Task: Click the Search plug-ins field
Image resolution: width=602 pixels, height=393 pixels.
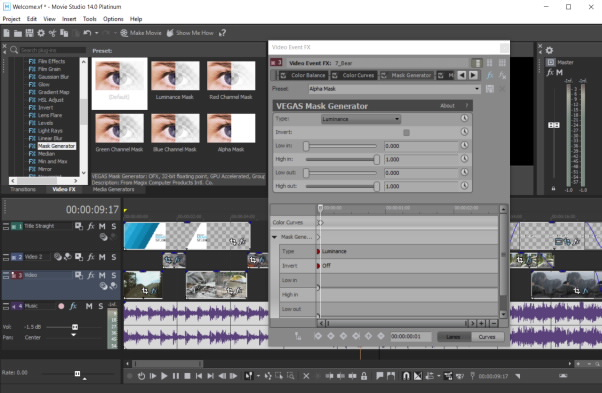Action: point(52,50)
